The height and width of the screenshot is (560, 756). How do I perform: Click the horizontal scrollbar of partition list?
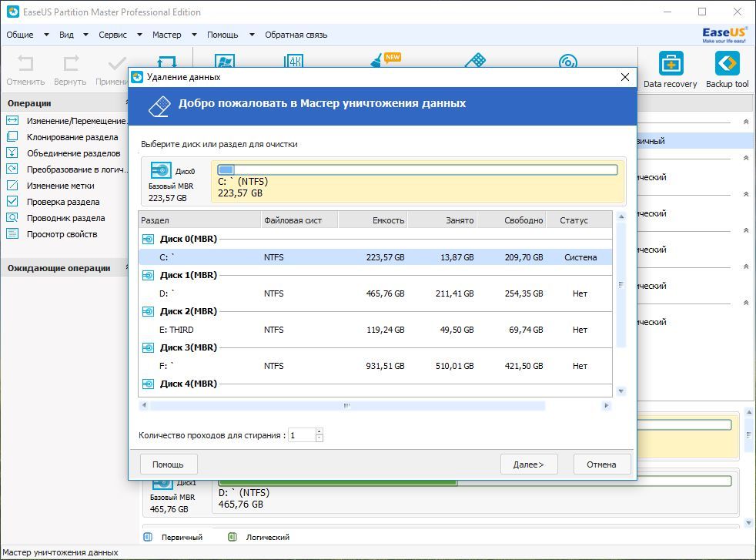pos(346,405)
